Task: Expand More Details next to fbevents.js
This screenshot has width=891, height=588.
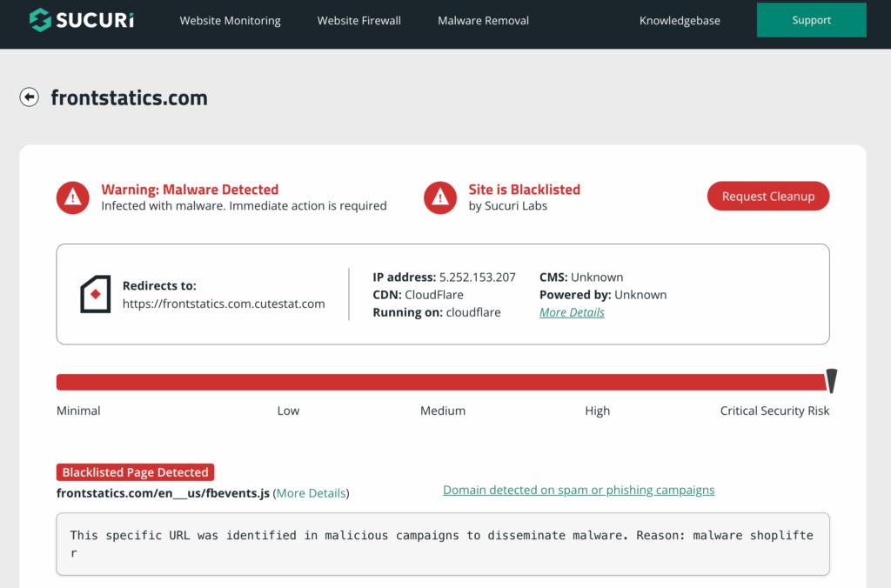Action: point(311,493)
